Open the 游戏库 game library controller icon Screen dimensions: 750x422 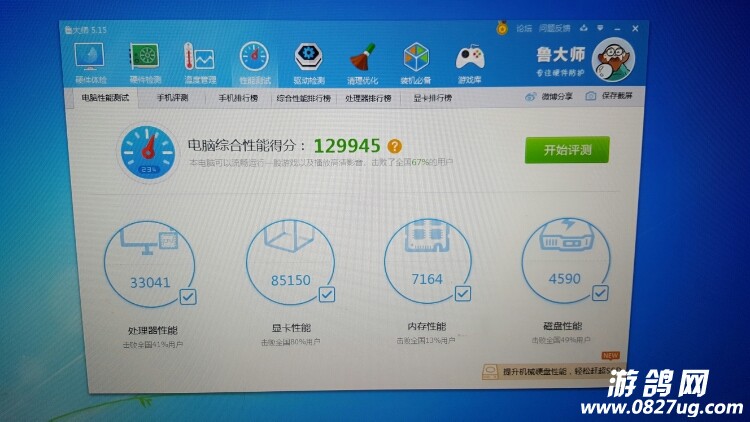point(470,63)
